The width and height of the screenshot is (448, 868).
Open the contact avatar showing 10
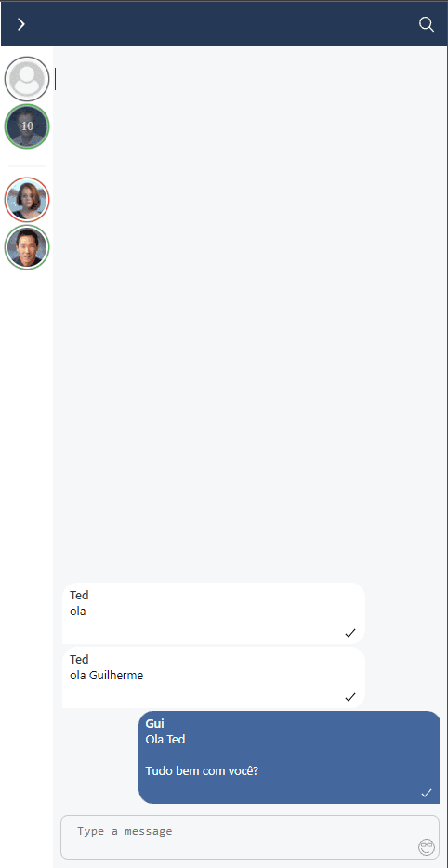pyautogui.click(x=27, y=126)
